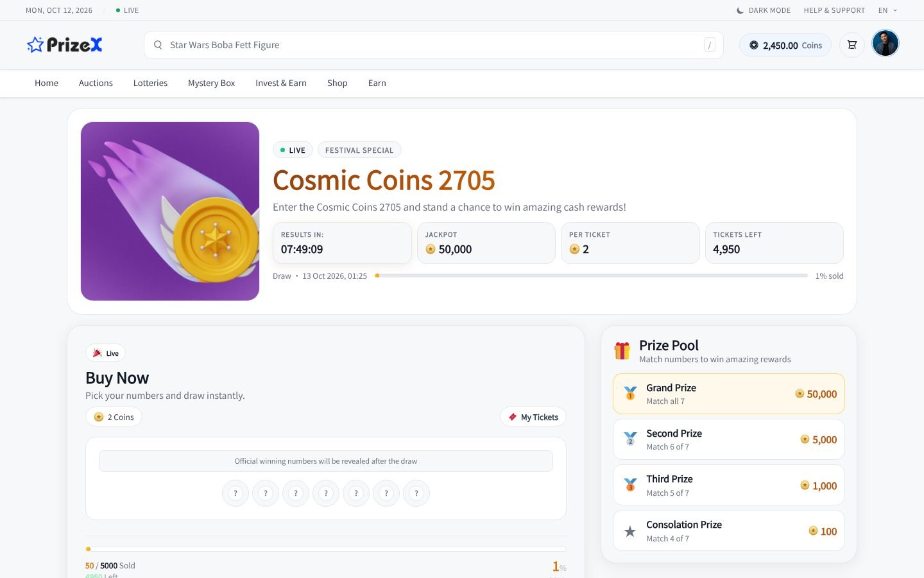Click the coin icon in Per Ticket box
Viewport: 924px width, 578px height.
(x=574, y=249)
